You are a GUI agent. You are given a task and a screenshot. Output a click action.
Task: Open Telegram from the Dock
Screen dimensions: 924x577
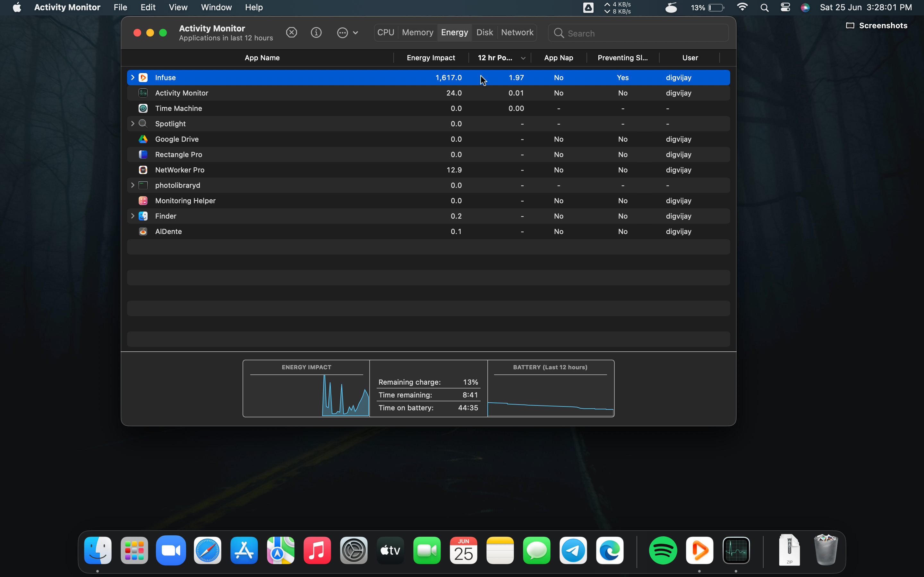click(x=573, y=550)
